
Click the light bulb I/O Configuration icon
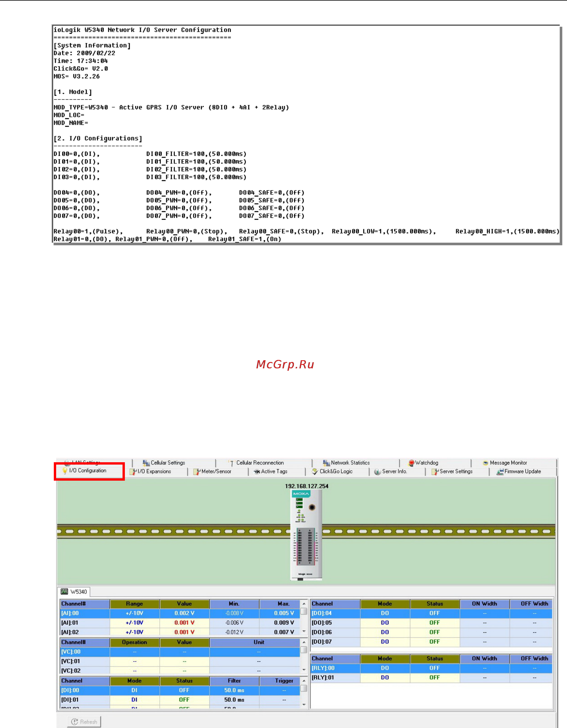[x=65, y=471]
